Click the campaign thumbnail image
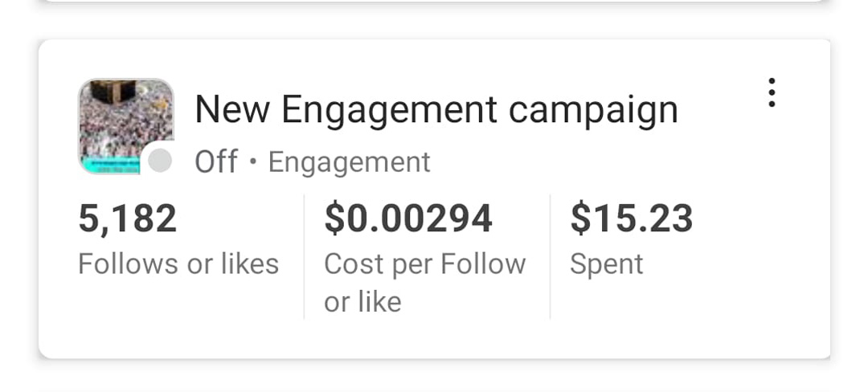The width and height of the screenshot is (868, 392). click(x=125, y=120)
